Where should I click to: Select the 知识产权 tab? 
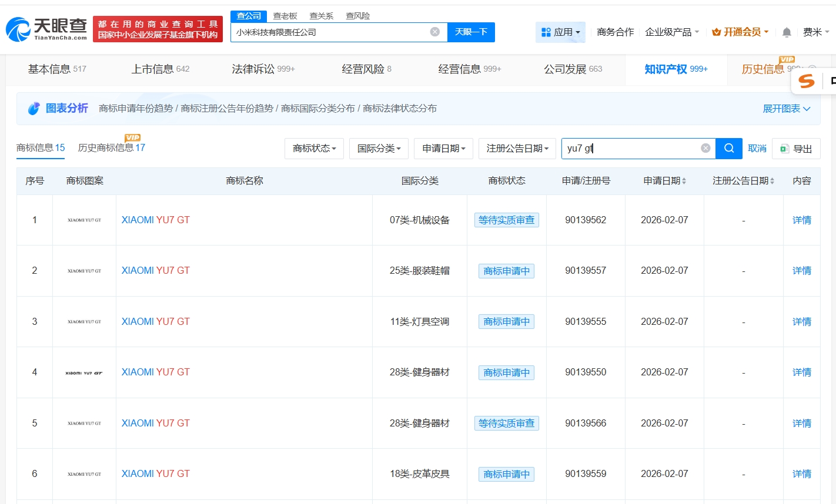676,69
